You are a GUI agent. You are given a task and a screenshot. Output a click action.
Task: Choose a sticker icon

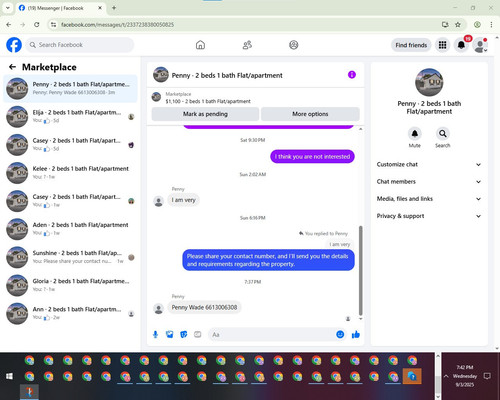[x=183, y=334]
